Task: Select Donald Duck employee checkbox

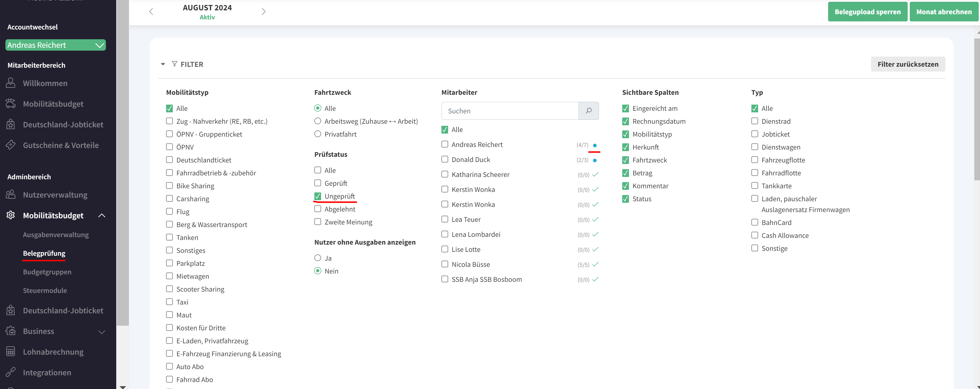Action: pos(444,159)
